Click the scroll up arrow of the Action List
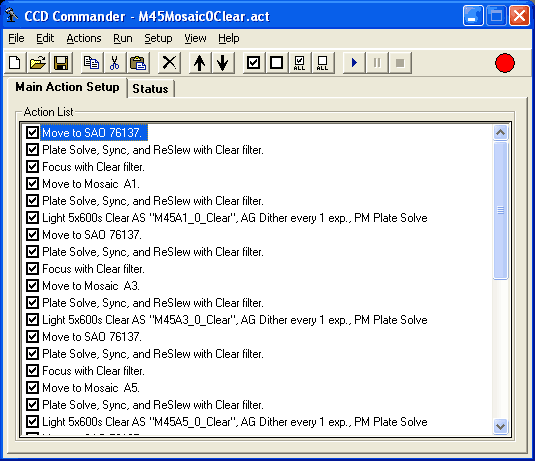535x461 pixels. (500, 132)
